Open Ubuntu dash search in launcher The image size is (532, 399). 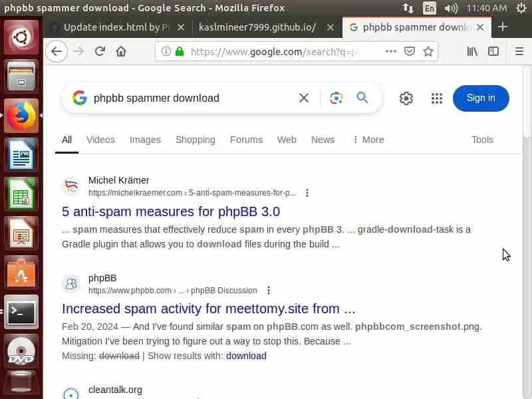coord(21,37)
